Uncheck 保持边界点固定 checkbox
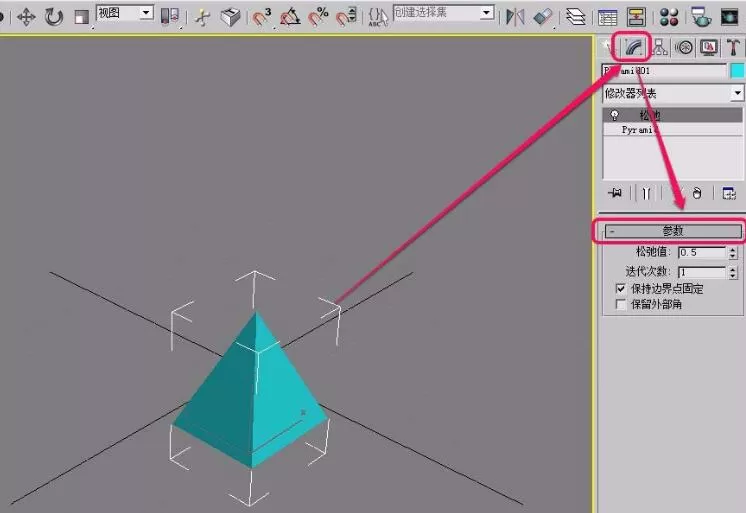The width and height of the screenshot is (746, 513). click(620, 288)
